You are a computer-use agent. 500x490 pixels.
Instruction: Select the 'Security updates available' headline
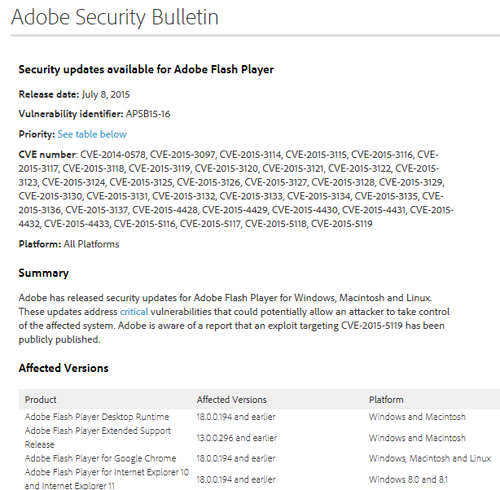point(146,69)
